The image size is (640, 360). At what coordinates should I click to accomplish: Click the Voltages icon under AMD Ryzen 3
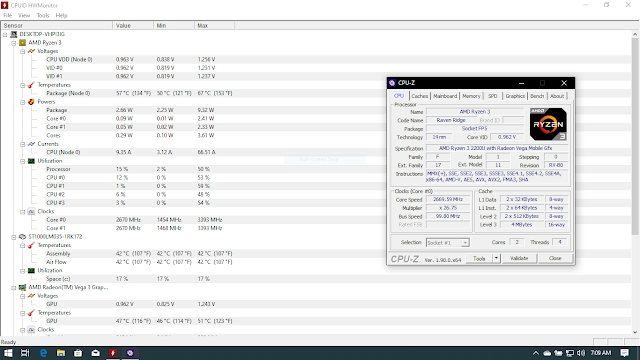click(31, 51)
